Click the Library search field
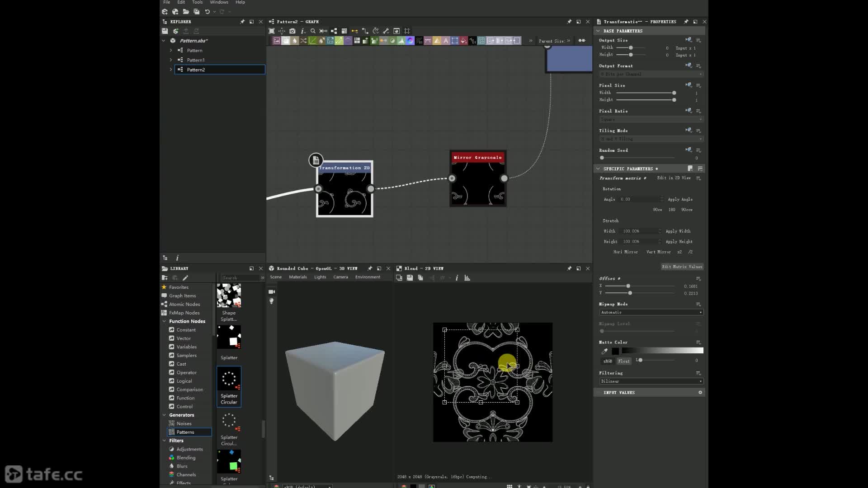 [240, 278]
